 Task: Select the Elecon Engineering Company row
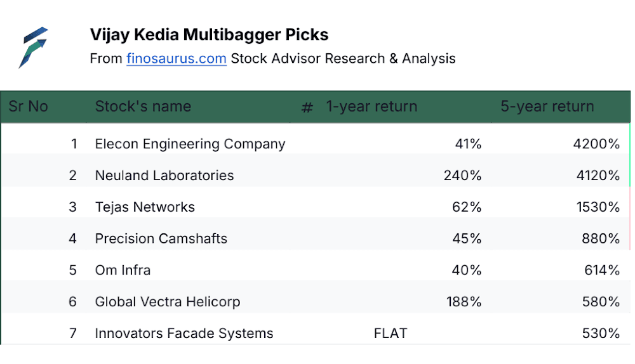(316, 144)
